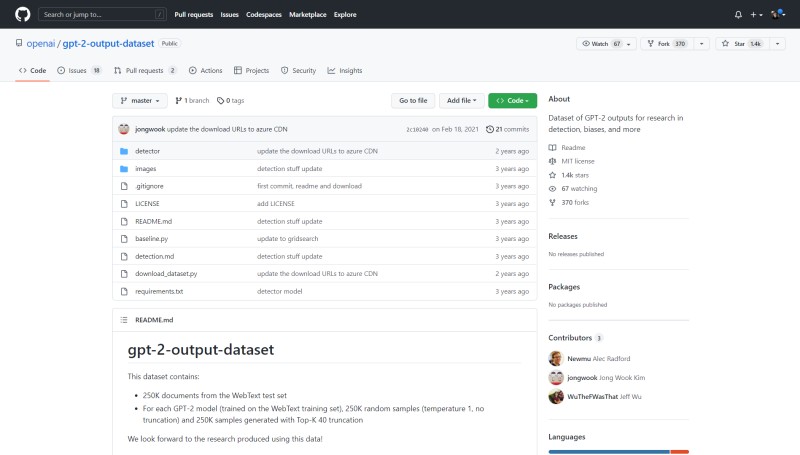
Task: Switch to the Pull requests repository tab
Action: 145,70
